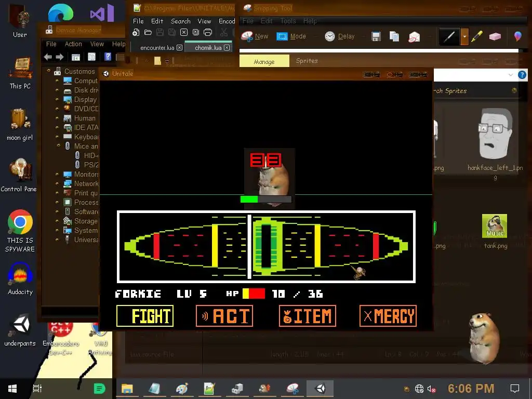
Task: Start a new snip in Snipping Tool
Action: pos(255,36)
